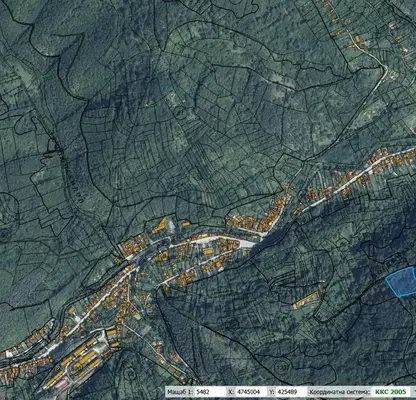Image resolution: width=416 pixels, height=400 pixels.
Task: Click the Координатна система label in the status bar
Action: [x=340, y=392]
